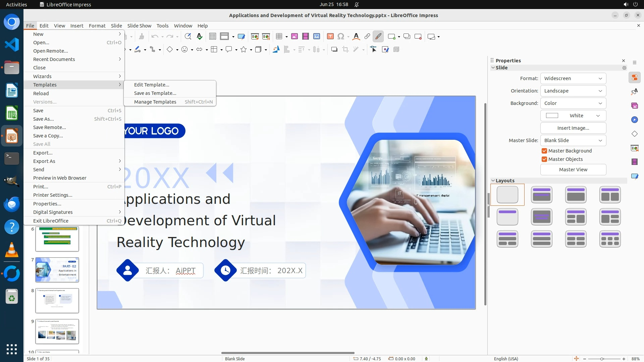This screenshot has height=362, width=644.
Task: Open the White background color swatch
Action: [573, 116]
